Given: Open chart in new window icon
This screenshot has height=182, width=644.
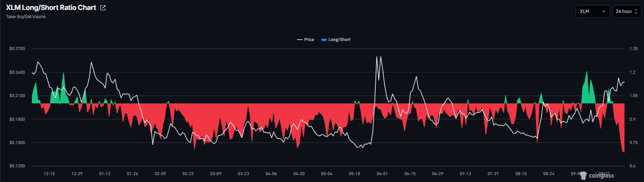Looking at the screenshot, I should [102, 8].
